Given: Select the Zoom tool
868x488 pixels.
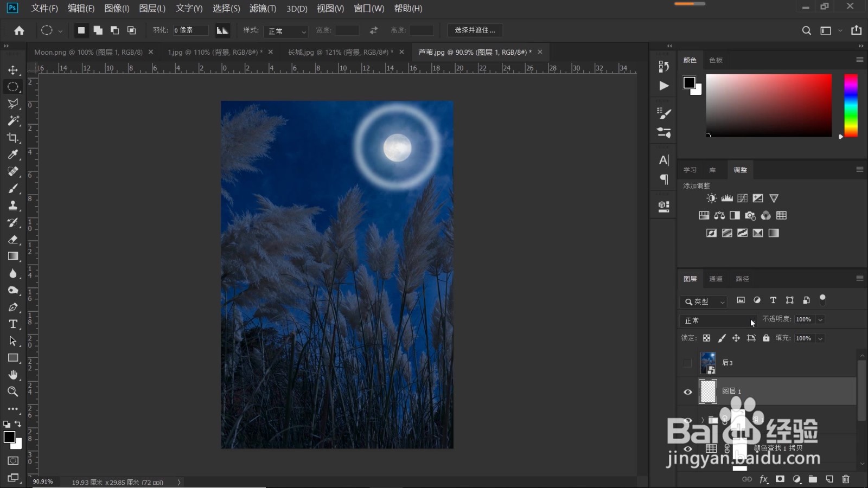Looking at the screenshot, I should pos(13,391).
